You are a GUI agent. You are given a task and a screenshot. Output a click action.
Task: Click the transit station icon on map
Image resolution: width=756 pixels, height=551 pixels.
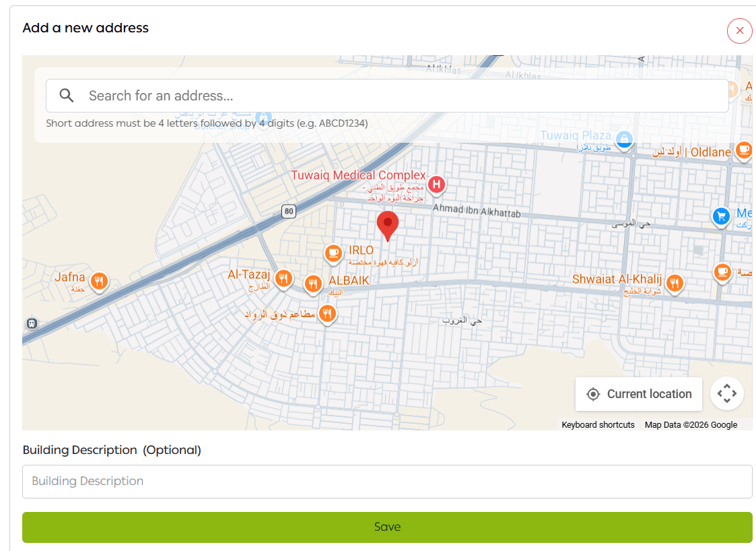coord(32,323)
